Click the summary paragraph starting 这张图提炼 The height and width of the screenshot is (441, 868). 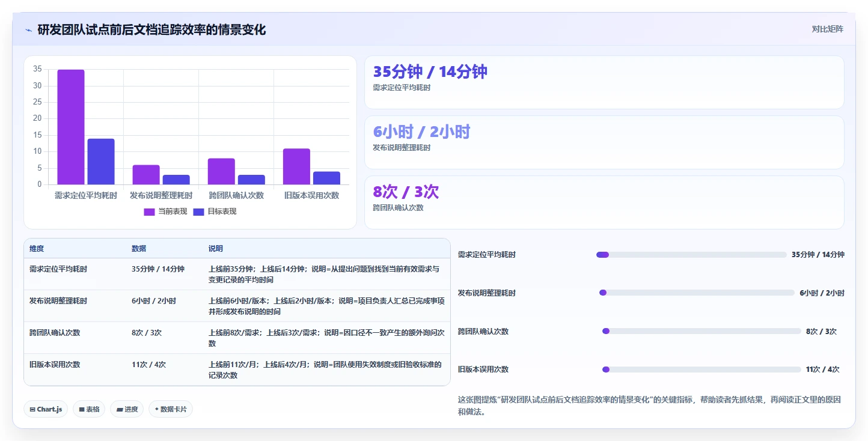click(649, 406)
